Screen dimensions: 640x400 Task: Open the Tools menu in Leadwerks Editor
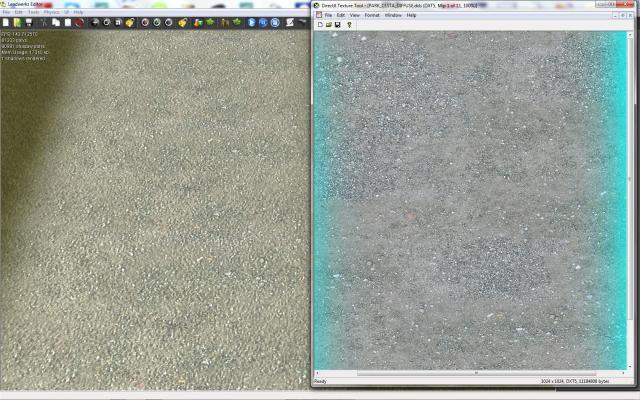tap(33, 12)
